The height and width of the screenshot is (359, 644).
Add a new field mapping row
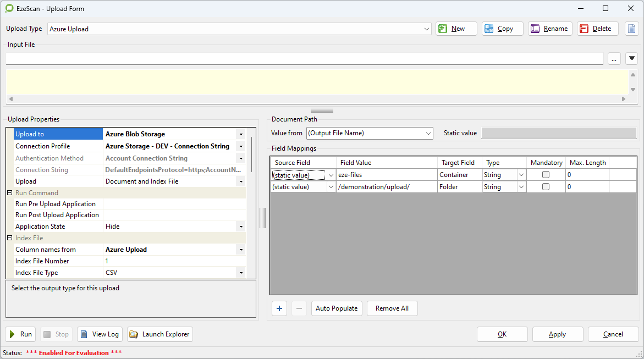coord(279,308)
